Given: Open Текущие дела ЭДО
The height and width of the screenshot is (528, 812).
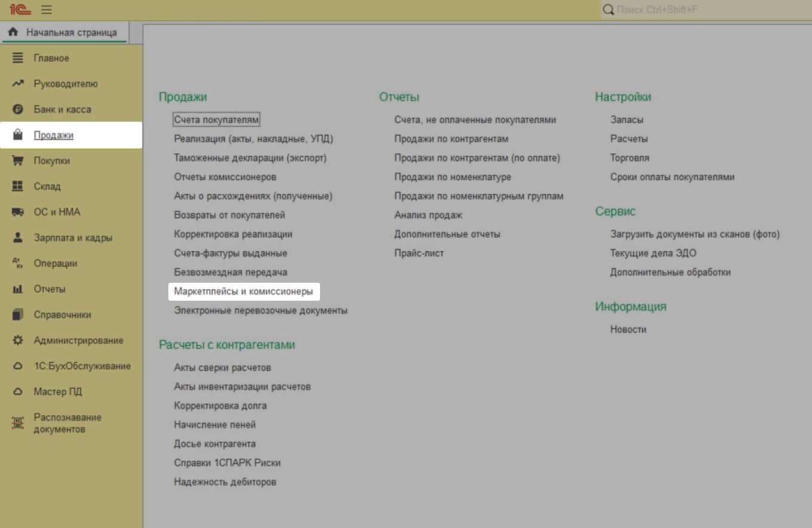Looking at the screenshot, I should click(653, 253).
